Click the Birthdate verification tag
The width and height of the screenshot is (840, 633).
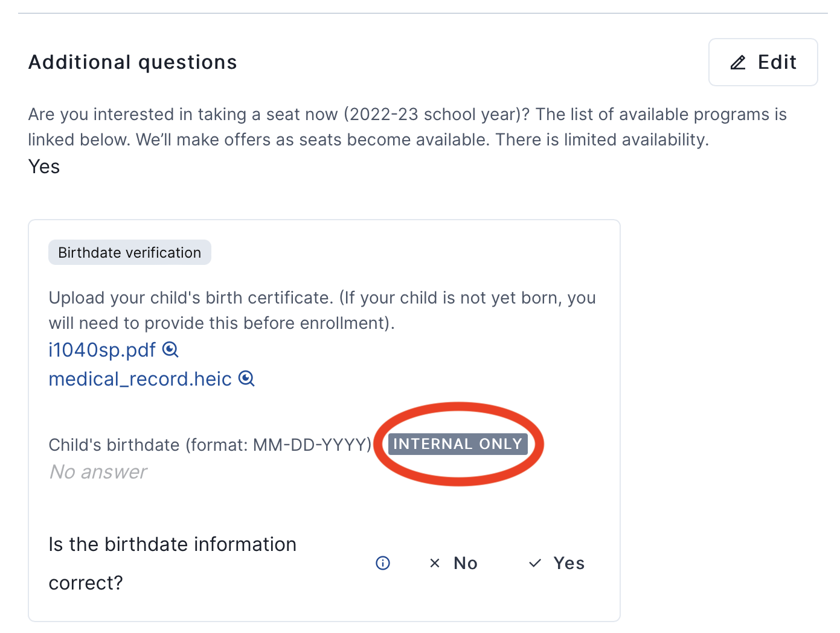[x=130, y=253]
